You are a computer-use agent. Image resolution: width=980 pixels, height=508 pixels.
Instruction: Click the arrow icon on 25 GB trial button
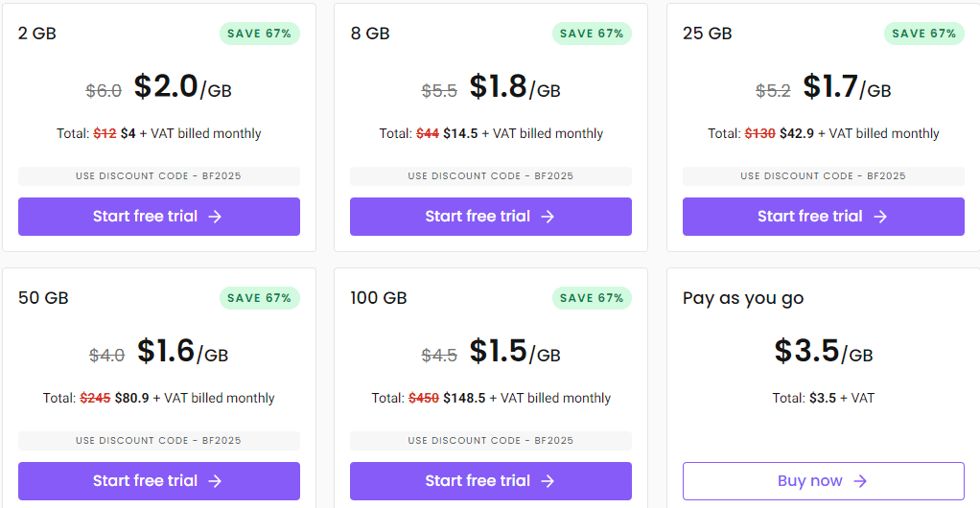(x=880, y=217)
